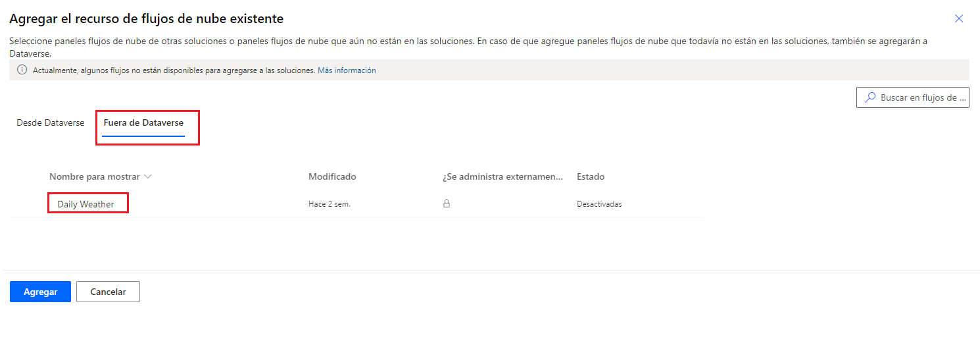This screenshot has width=980, height=343.
Task: Select the Daily Weather flow
Action: (86, 204)
